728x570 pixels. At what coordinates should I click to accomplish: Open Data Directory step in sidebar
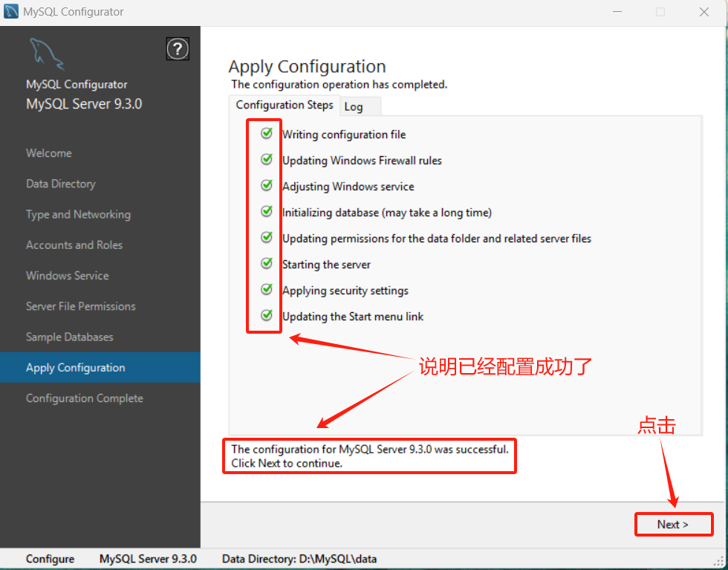point(61,184)
